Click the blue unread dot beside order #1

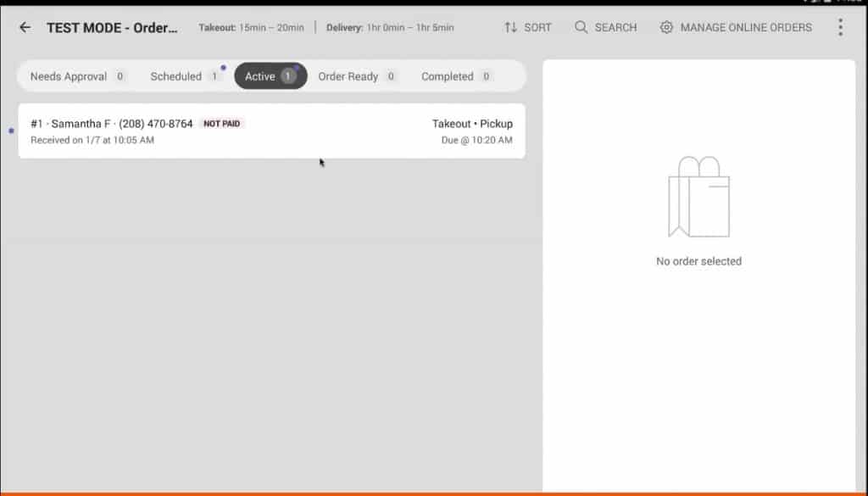[x=11, y=131]
